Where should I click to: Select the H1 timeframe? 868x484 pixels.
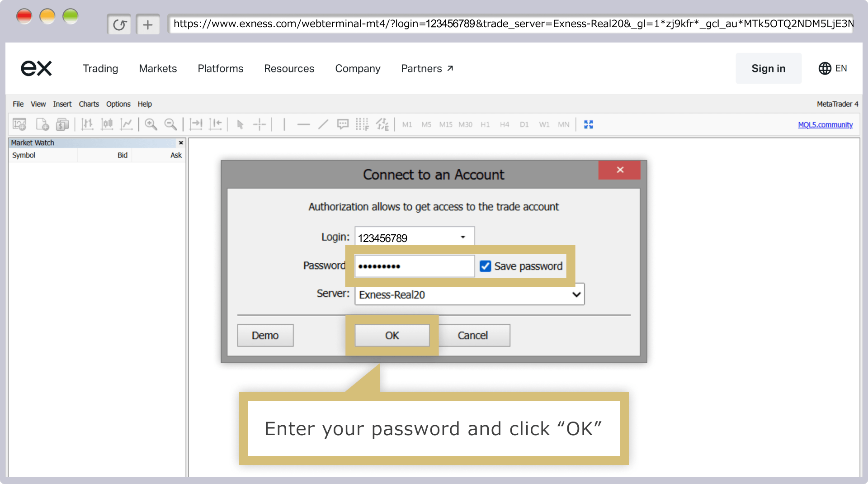pos(485,124)
